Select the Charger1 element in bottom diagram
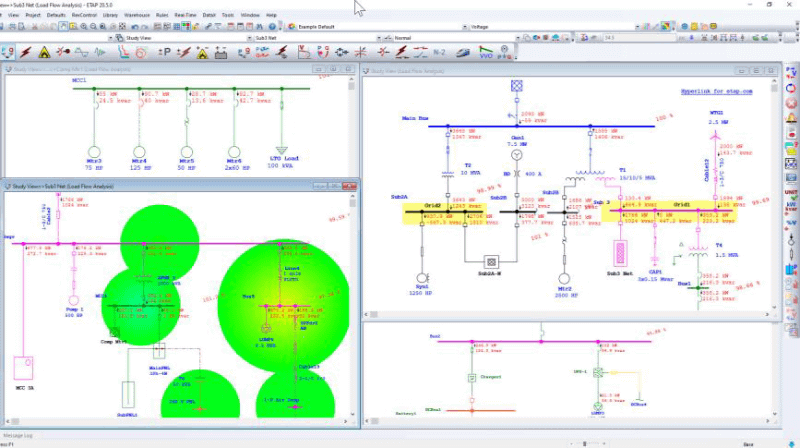 pos(471,378)
